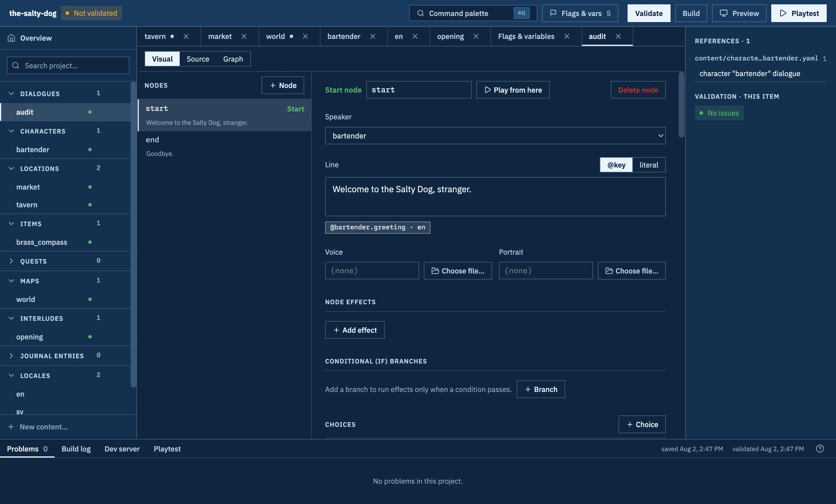The width and height of the screenshot is (836, 504).
Task: Open character "bartender" dialogue reference
Action: point(749,74)
